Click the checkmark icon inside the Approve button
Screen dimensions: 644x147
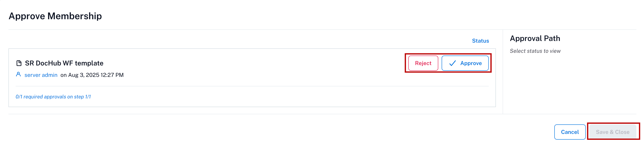(x=452, y=63)
